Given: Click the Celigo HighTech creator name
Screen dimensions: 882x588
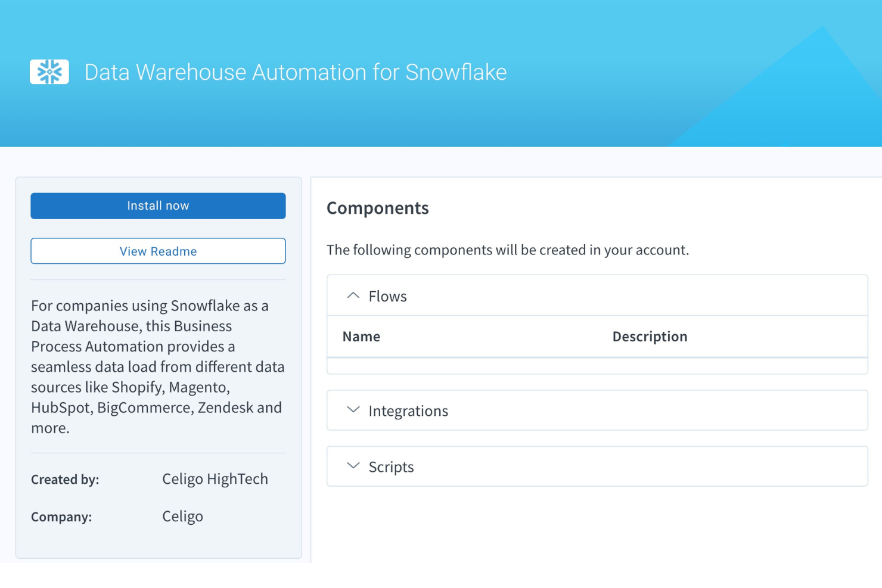Looking at the screenshot, I should point(215,479).
